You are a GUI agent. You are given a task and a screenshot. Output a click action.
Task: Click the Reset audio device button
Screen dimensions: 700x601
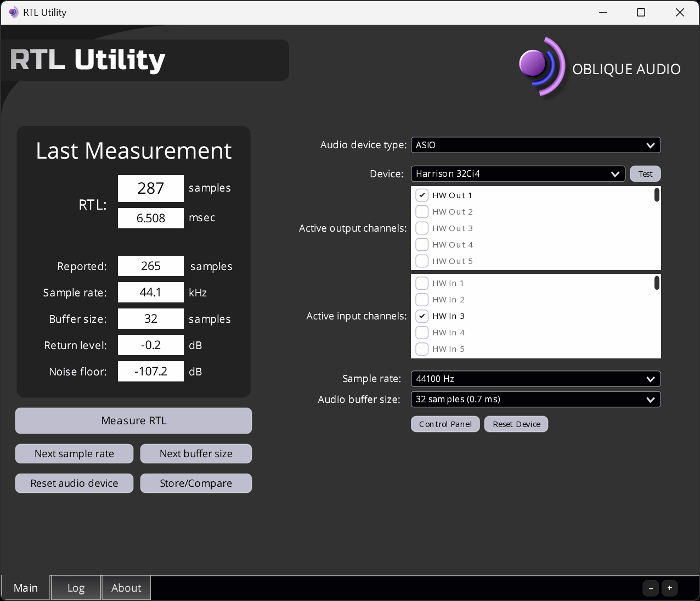[x=74, y=483]
